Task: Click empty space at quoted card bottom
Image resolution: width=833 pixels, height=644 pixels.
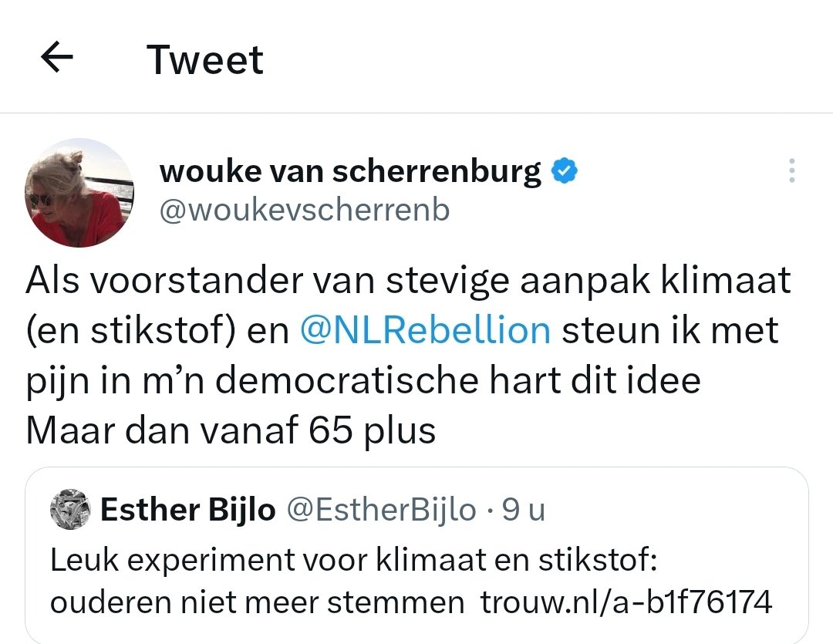Action: [x=416, y=632]
